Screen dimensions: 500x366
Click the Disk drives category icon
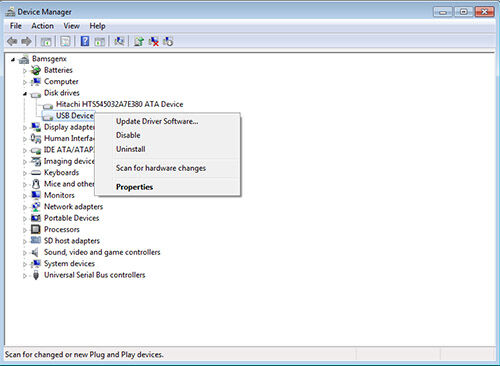(x=36, y=94)
